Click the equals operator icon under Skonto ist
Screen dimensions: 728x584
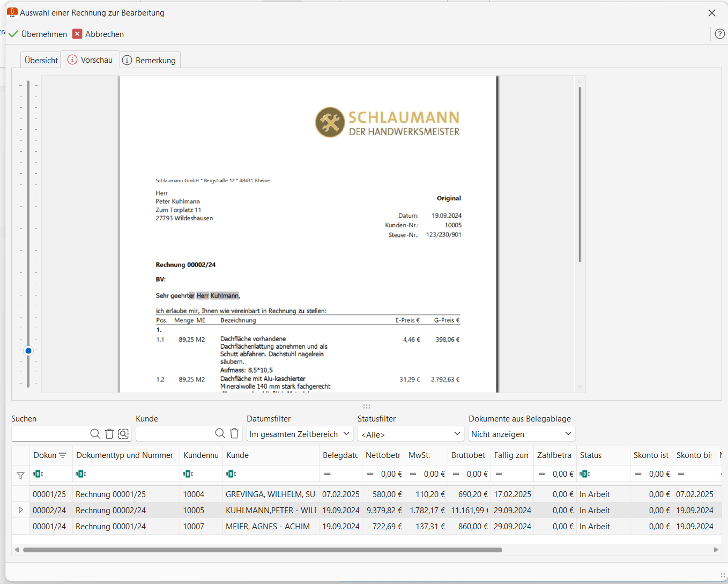tap(638, 474)
